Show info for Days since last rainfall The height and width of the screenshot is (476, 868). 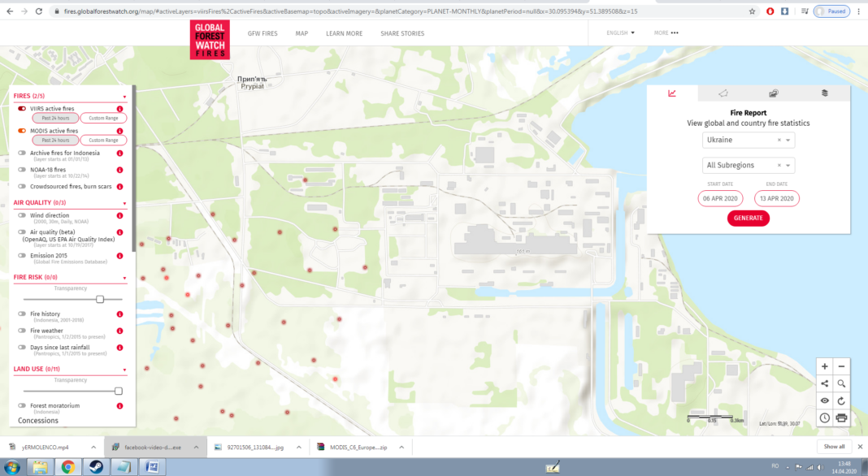coord(119,348)
